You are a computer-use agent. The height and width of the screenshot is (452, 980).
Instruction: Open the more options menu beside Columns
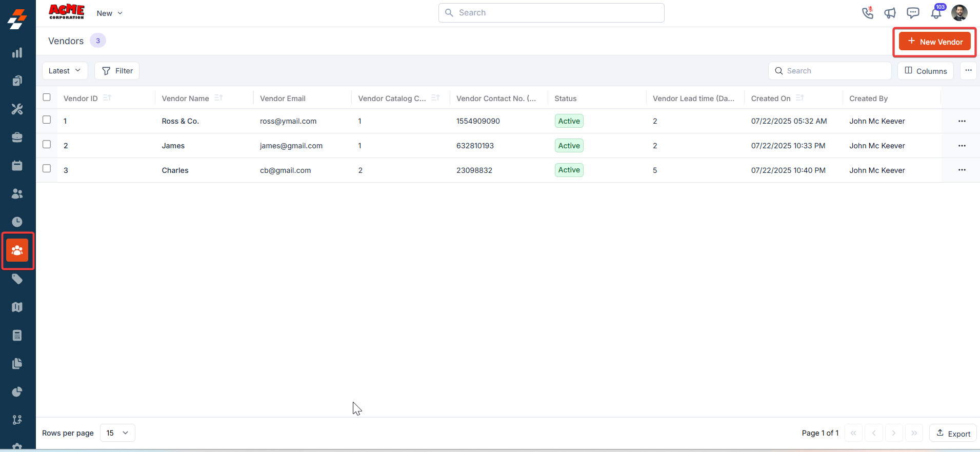tap(968, 71)
